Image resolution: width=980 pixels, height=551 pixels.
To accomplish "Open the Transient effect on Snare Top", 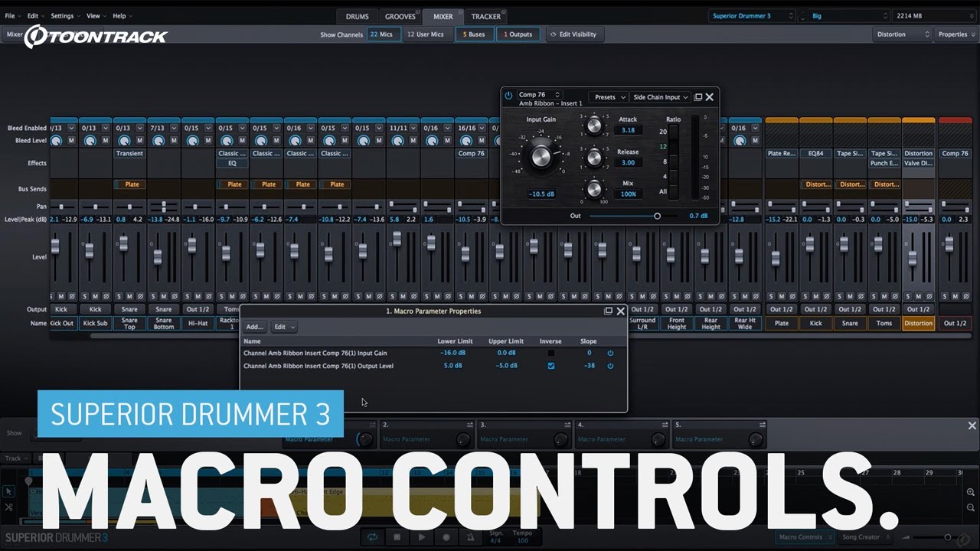I will pyautogui.click(x=129, y=153).
